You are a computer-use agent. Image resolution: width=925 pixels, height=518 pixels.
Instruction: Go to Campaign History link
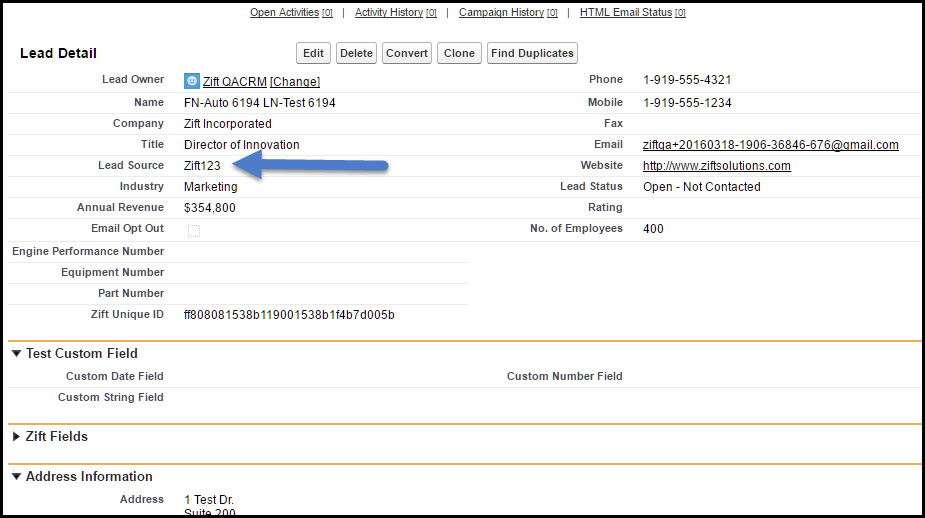tap(501, 13)
